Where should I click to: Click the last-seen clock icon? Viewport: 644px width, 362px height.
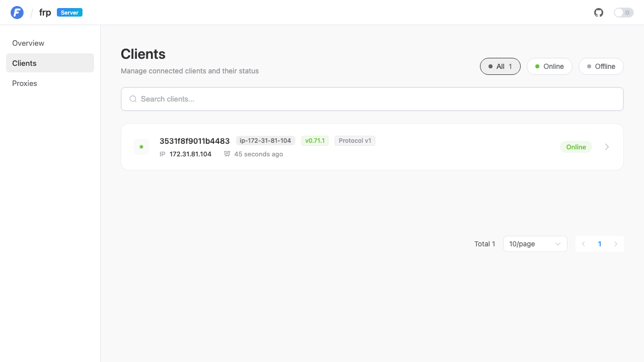pos(227,154)
